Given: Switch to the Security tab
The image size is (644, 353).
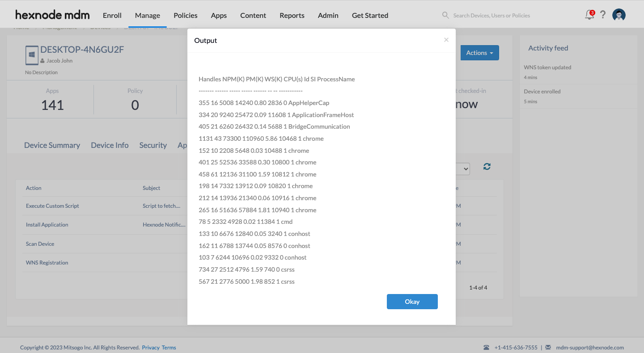Looking at the screenshot, I should 153,145.
